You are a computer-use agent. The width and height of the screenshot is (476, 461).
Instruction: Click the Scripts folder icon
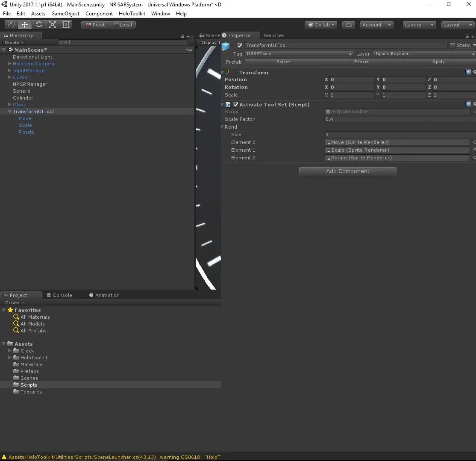click(16, 385)
